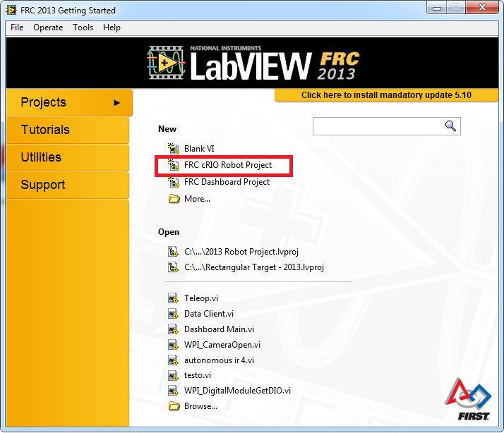Click the magnifying glass search icon

[450, 126]
